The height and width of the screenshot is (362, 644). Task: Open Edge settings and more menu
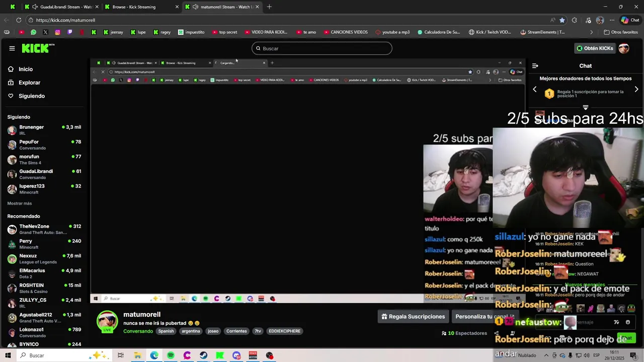click(x=612, y=20)
